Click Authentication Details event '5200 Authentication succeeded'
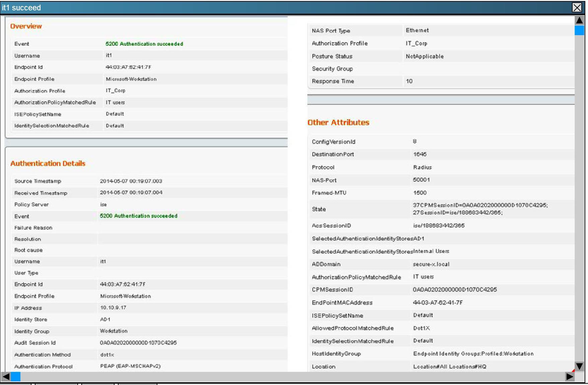Image resolution: width=588 pixels, height=385 pixels. 138,216
